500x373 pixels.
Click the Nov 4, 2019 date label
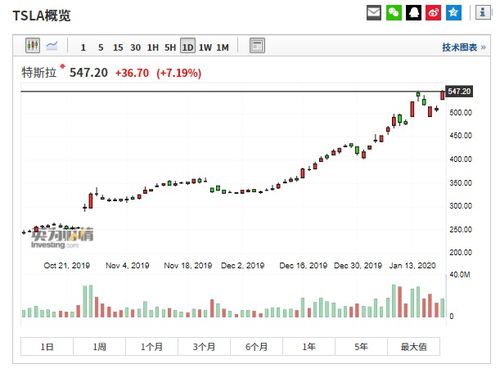127,265
